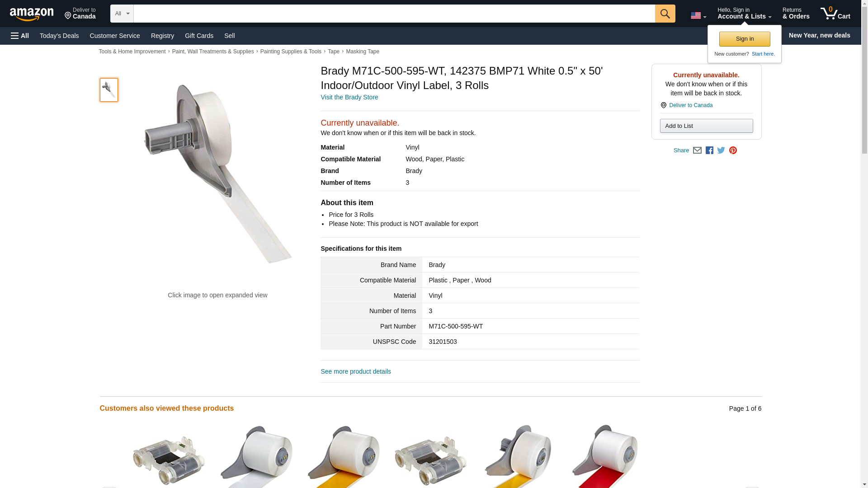Share product on Twitter icon
868x488 pixels.
point(721,150)
